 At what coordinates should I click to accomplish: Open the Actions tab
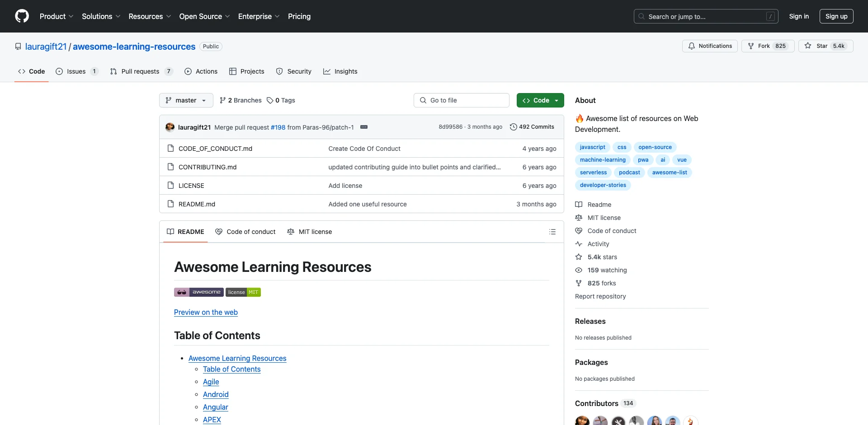coord(201,71)
